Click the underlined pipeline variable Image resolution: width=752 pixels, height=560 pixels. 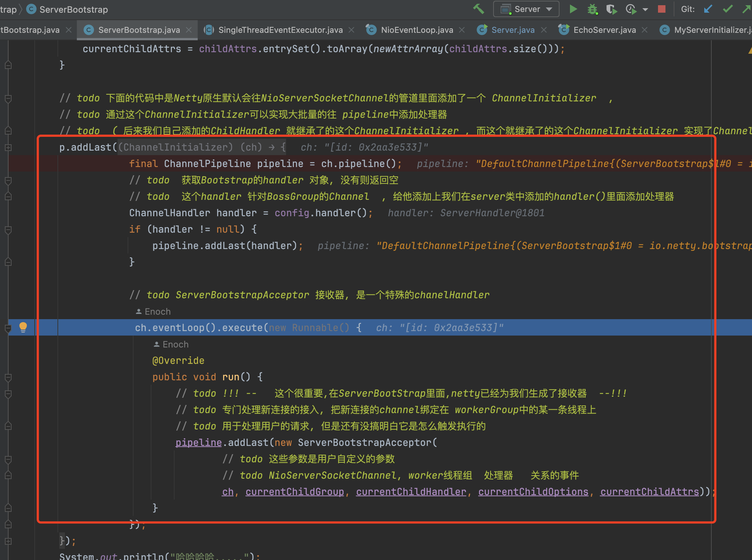[x=198, y=443]
